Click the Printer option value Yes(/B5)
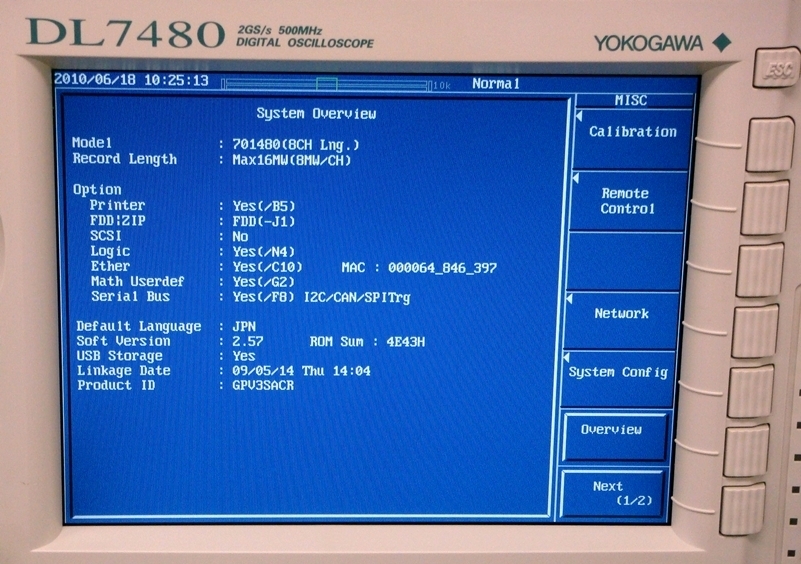Screen dimensions: 801x564 click(264, 206)
